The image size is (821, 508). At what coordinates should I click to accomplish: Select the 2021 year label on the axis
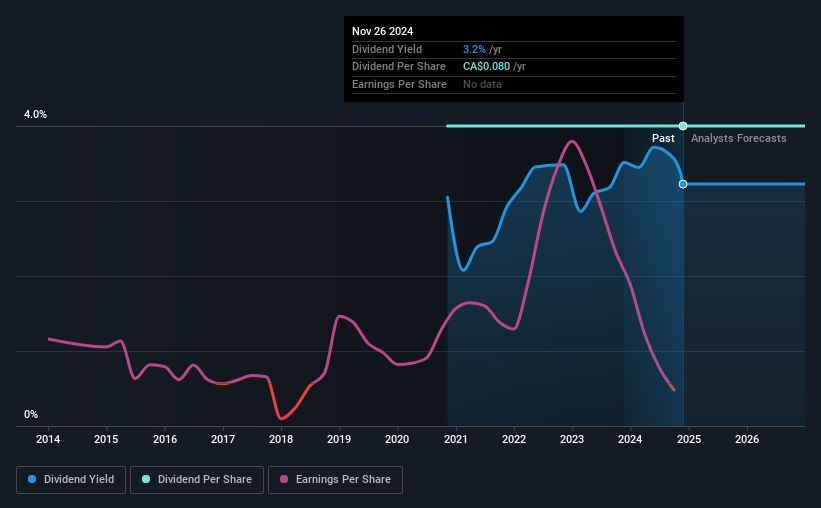(456, 439)
